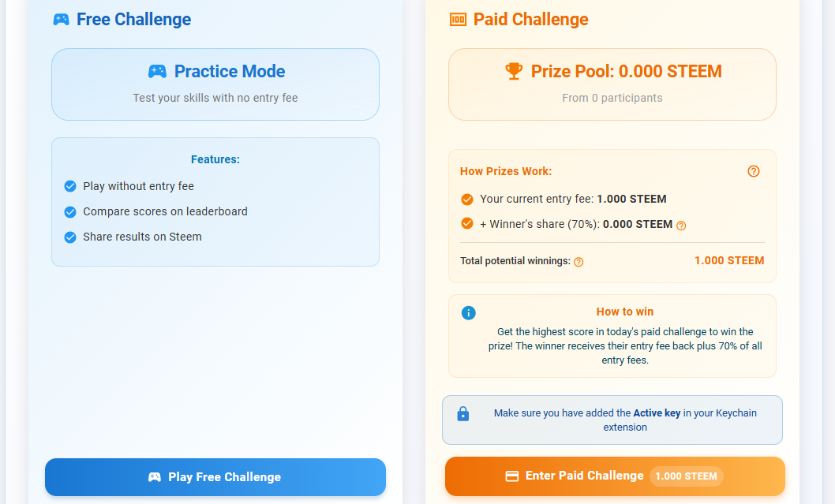The image size is (835, 504).
Task: Click the money icon beside Paid Challenge heading
Action: point(458,20)
